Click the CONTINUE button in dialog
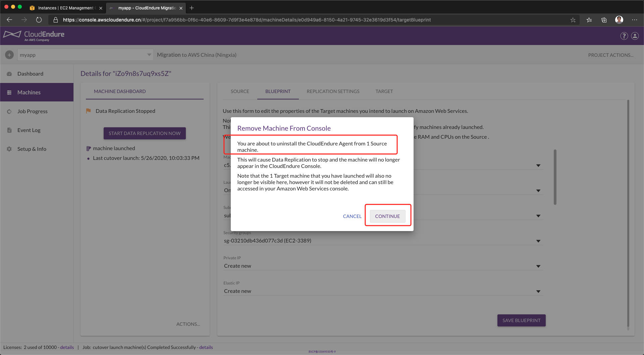 pos(387,216)
